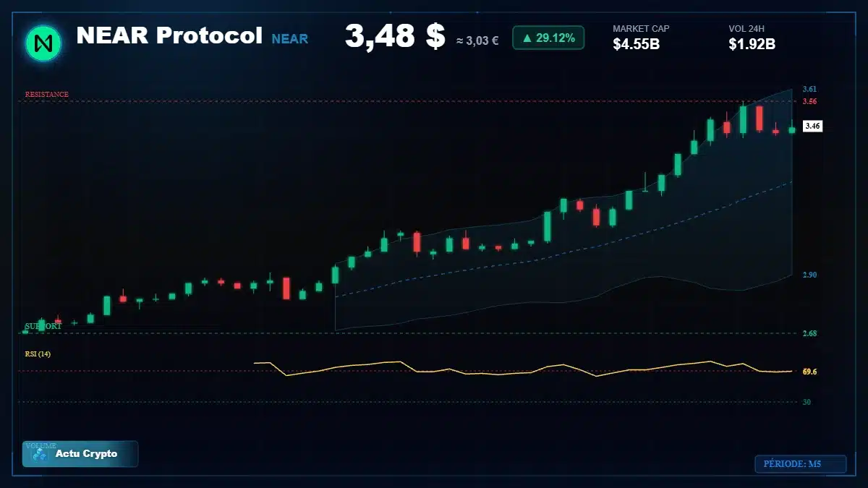Click the Actu Crypto label
The width and height of the screenshot is (868, 488).
pos(86,454)
